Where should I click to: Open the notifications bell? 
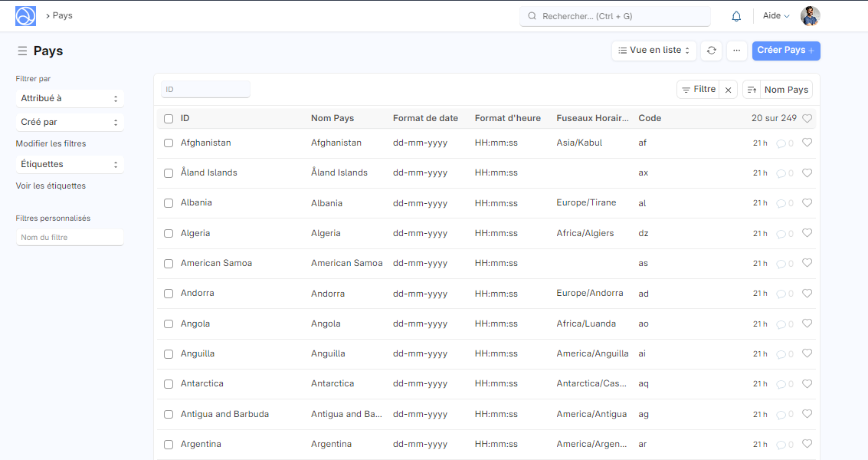[x=736, y=16]
